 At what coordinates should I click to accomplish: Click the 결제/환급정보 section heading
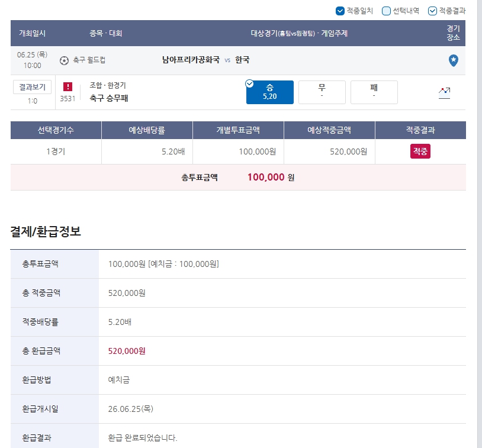pyautogui.click(x=46, y=231)
